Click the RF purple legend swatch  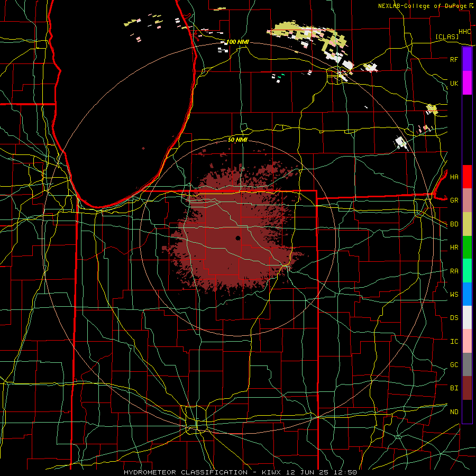coord(467,59)
